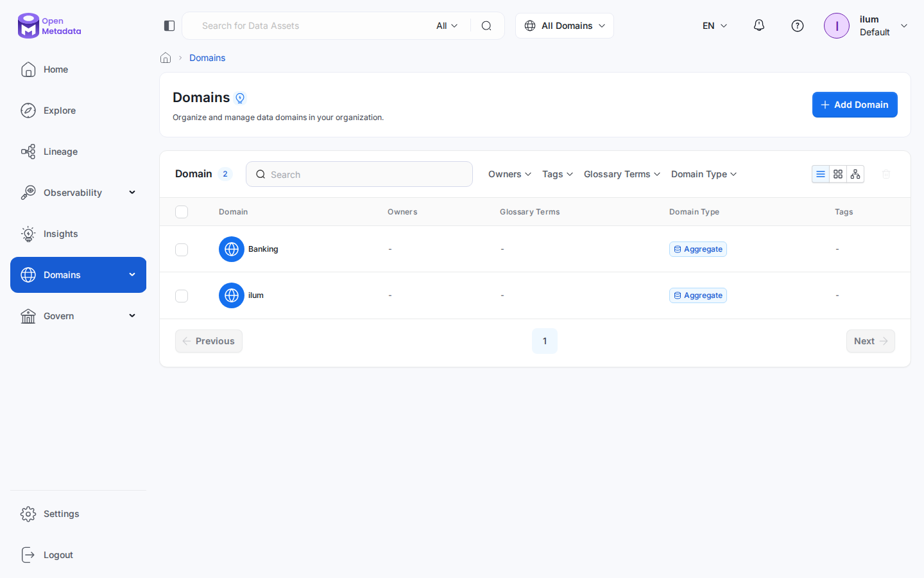Toggle the select-all checkbox in table header

[x=182, y=212]
